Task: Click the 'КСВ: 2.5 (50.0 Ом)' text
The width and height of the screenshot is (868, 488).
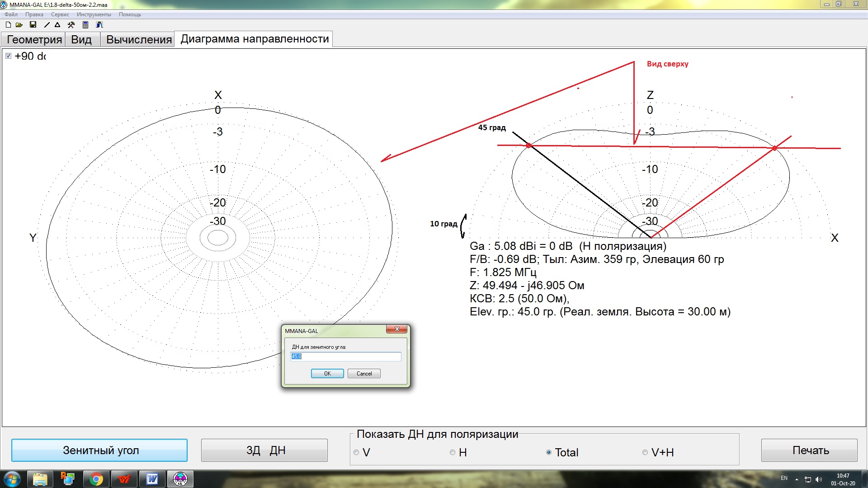Action: [519, 299]
